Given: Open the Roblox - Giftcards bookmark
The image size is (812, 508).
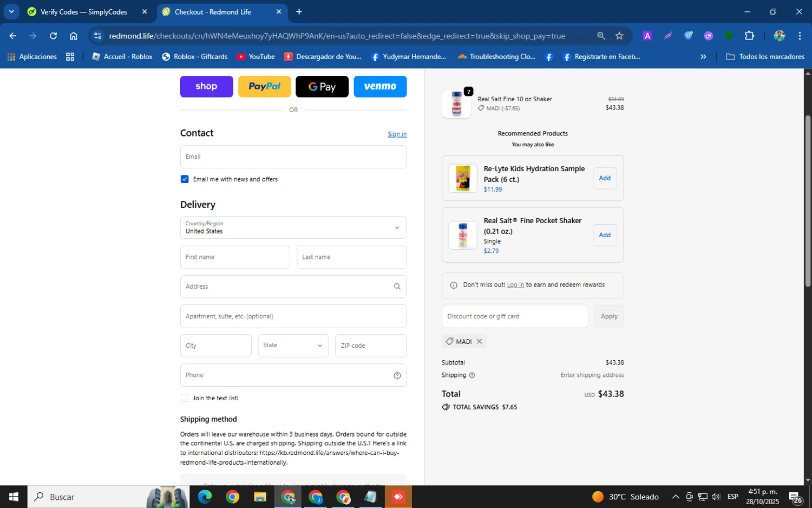Looking at the screenshot, I should tap(195, 56).
